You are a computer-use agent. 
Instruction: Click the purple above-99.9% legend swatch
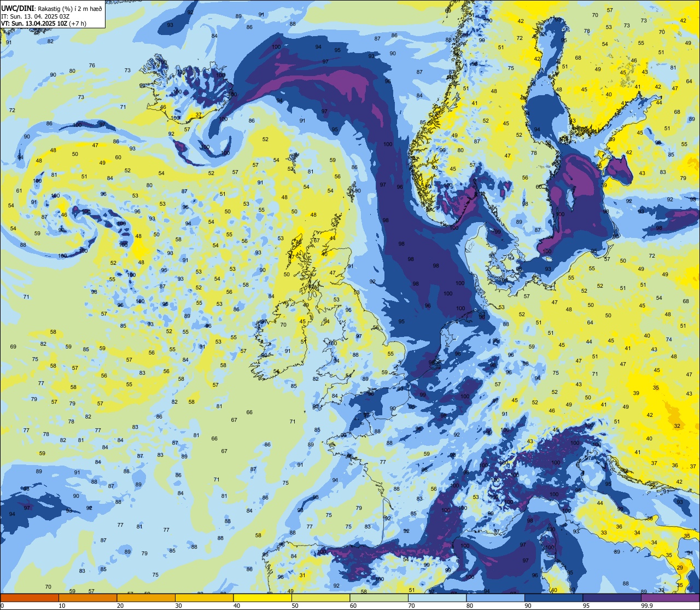pyautogui.click(x=670, y=598)
